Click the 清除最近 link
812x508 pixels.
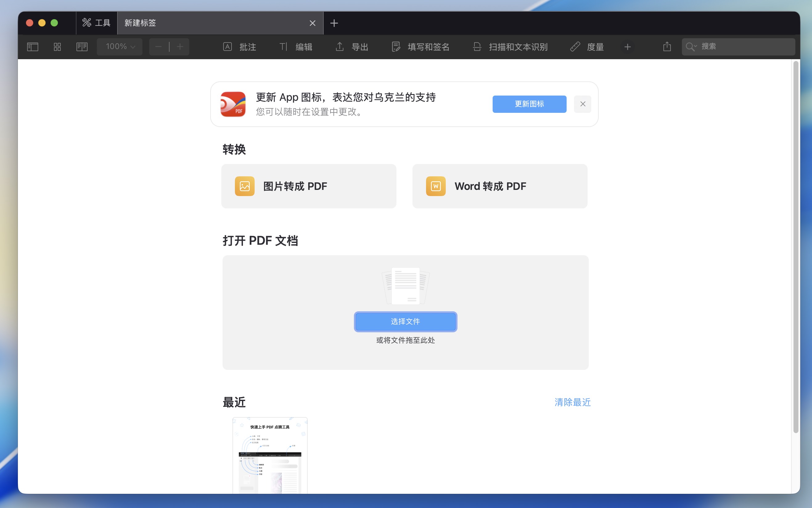(572, 402)
